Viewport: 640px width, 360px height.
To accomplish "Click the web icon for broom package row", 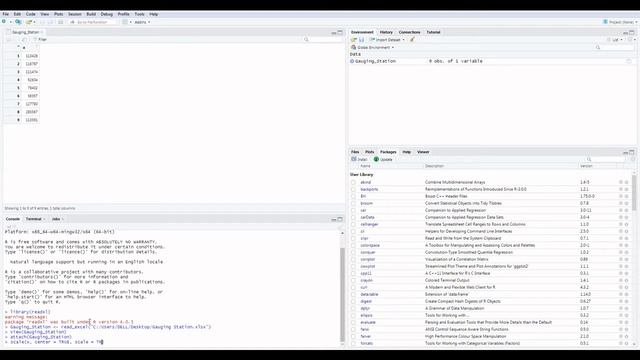I will 621,203.
